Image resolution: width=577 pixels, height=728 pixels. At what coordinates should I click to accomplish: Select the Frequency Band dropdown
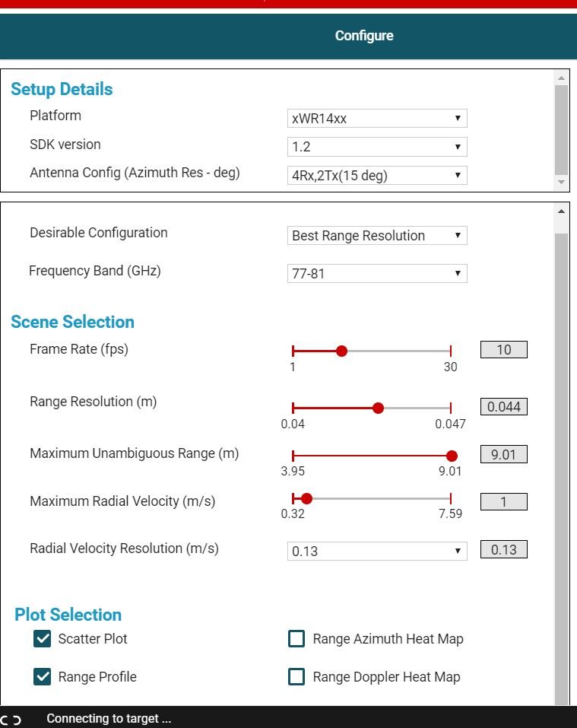pyautogui.click(x=377, y=274)
